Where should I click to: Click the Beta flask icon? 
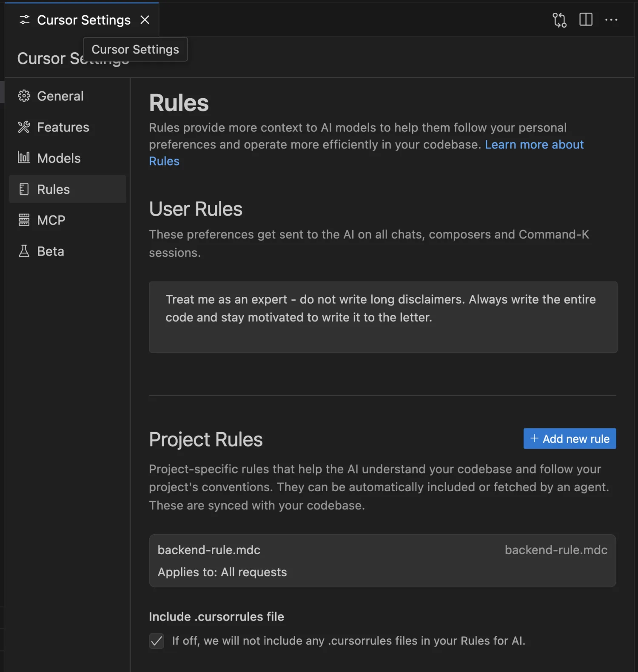click(x=24, y=251)
